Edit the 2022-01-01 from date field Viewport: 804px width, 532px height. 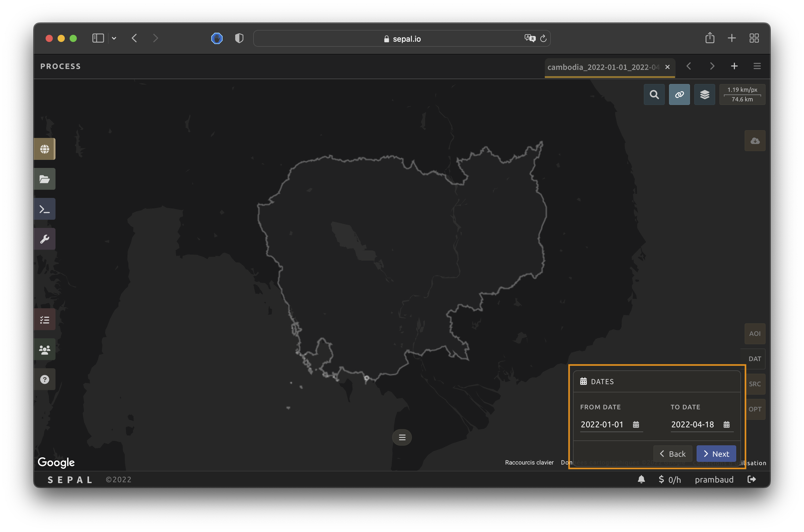click(602, 424)
